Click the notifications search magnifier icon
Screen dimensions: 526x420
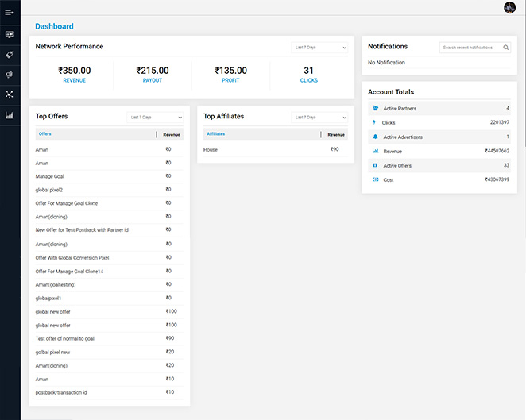(x=505, y=48)
